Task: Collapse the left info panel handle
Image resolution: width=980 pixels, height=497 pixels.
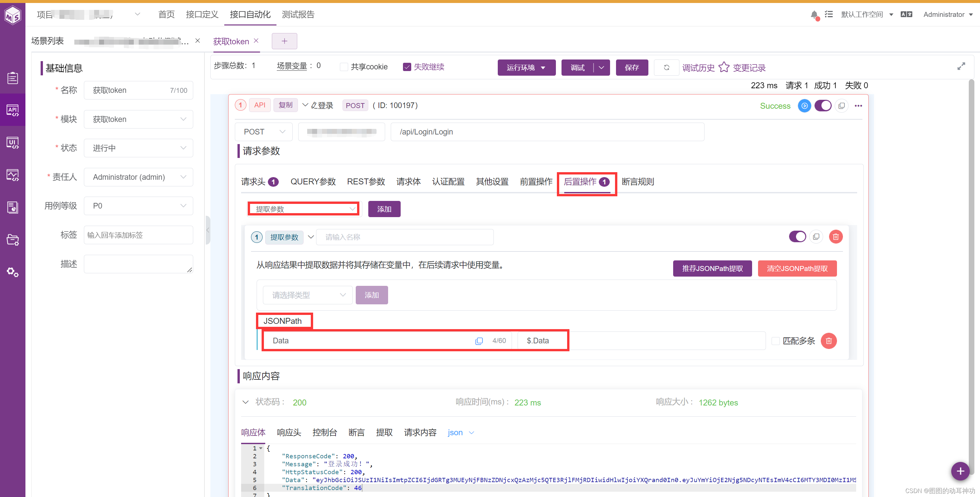Action: (x=208, y=230)
